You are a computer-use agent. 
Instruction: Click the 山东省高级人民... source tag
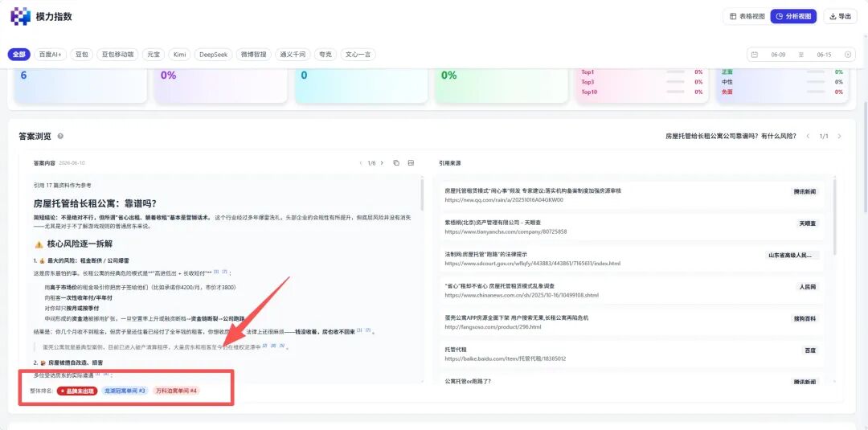(792, 255)
